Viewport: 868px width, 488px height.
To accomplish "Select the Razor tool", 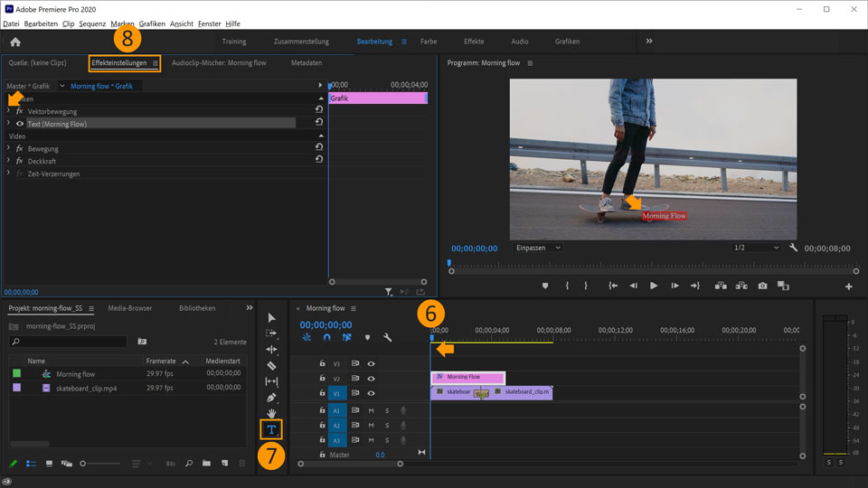I will pyautogui.click(x=271, y=365).
